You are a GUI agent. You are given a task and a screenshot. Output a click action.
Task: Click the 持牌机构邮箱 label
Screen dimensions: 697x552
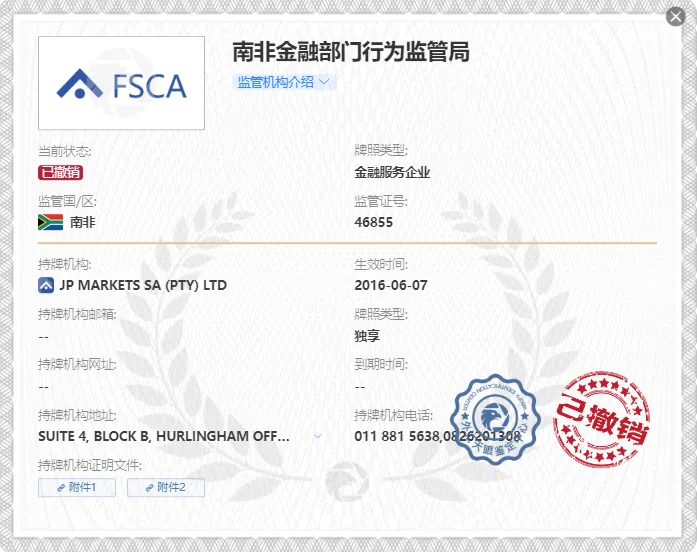tap(77, 315)
